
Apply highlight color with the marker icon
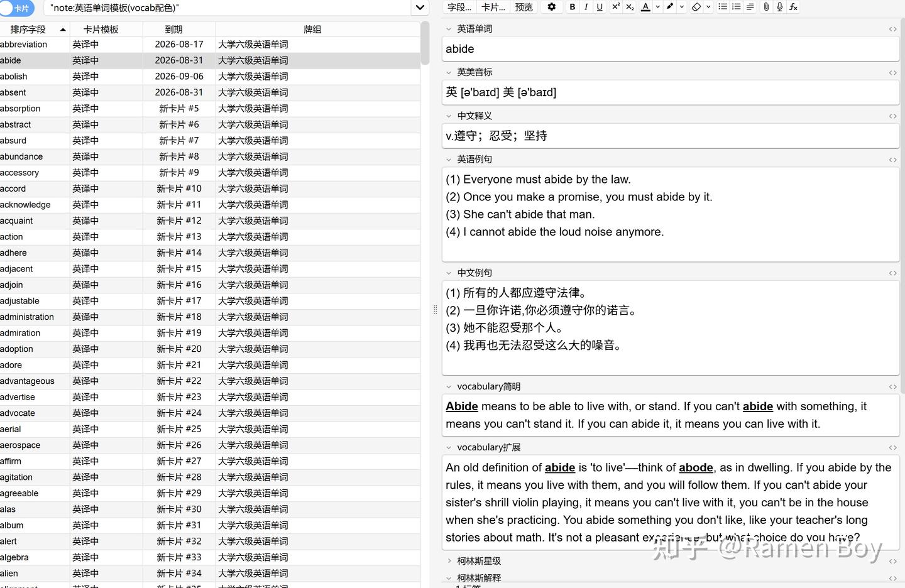[670, 7]
